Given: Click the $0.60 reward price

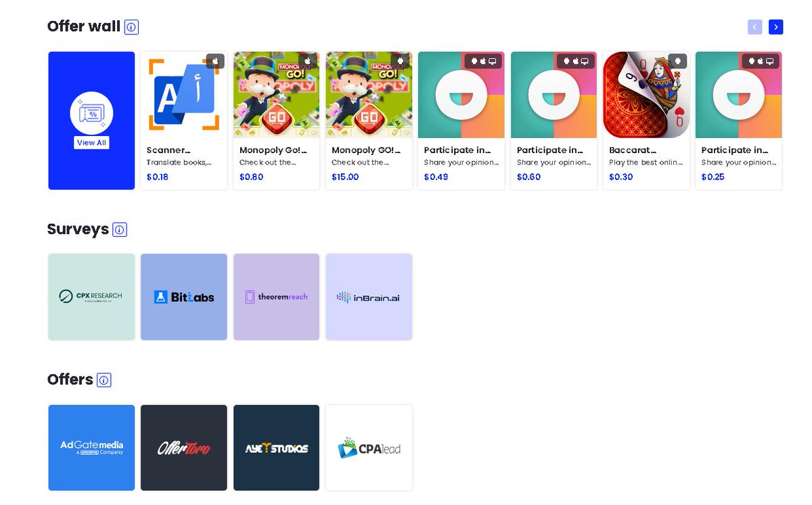Looking at the screenshot, I should 528,177.
